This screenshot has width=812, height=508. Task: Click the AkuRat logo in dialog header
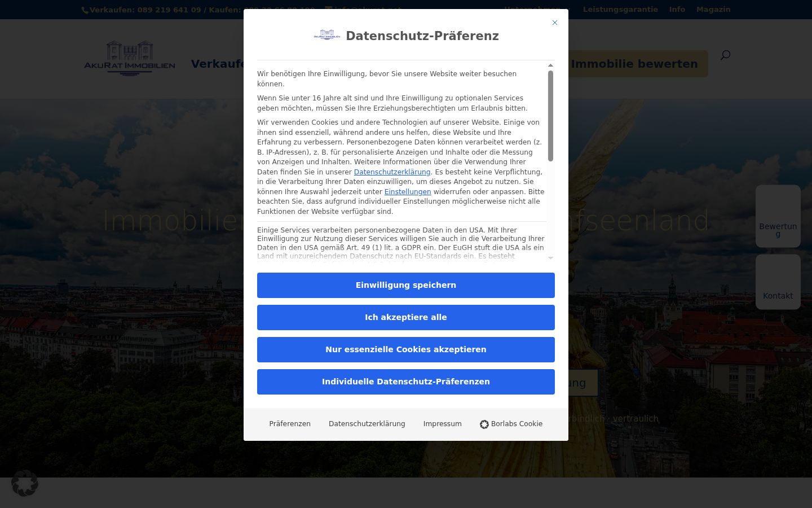327,35
